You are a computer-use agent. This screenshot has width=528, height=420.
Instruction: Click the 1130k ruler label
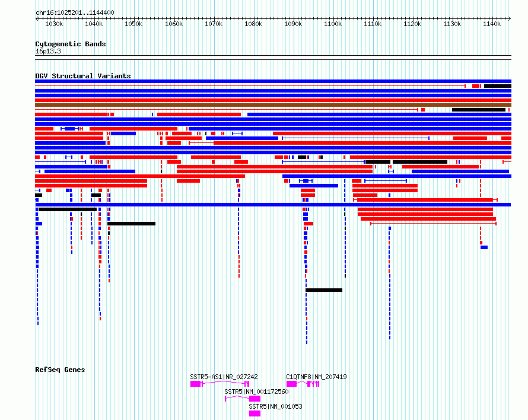coord(452,24)
